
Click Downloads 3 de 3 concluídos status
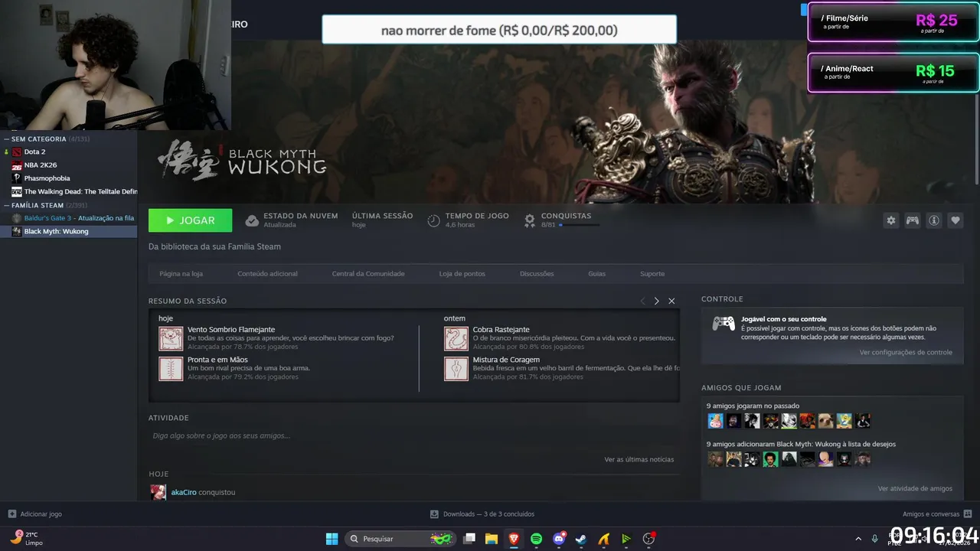click(x=488, y=514)
